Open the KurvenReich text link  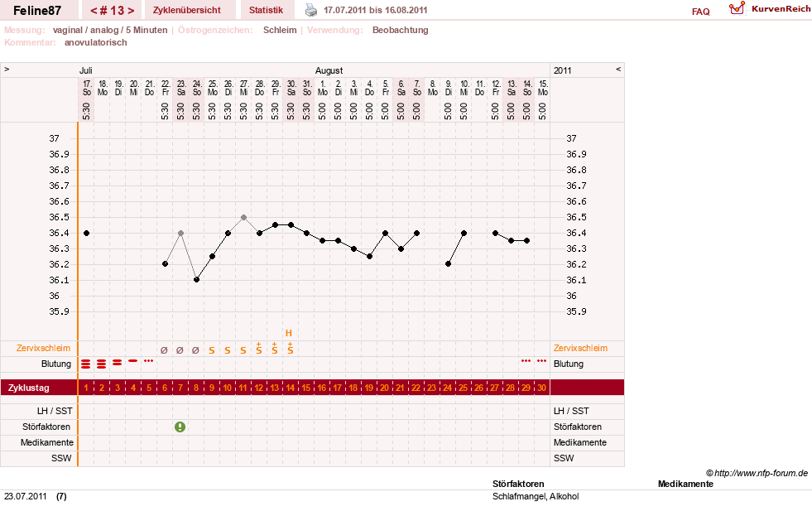(781, 9)
